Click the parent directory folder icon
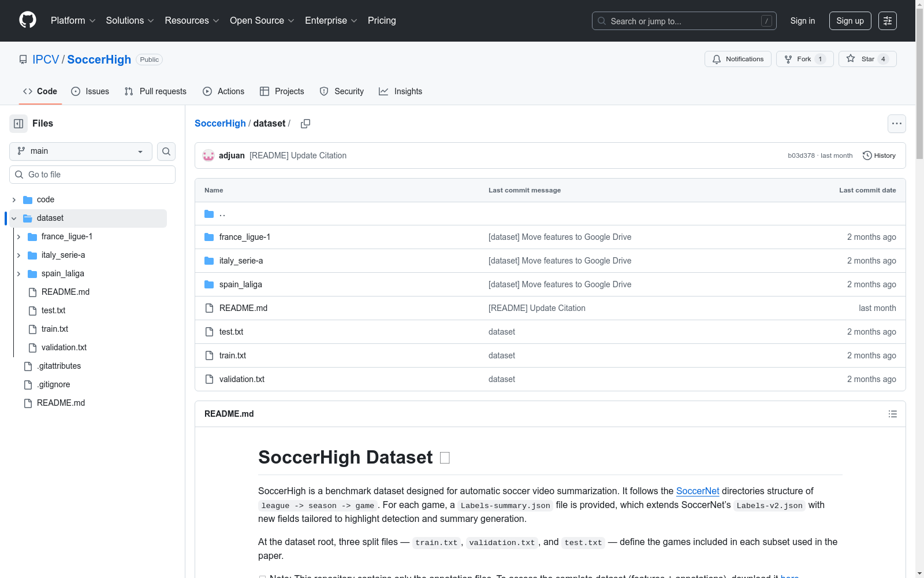Viewport: 924px width, 578px height. (x=209, y=214)
